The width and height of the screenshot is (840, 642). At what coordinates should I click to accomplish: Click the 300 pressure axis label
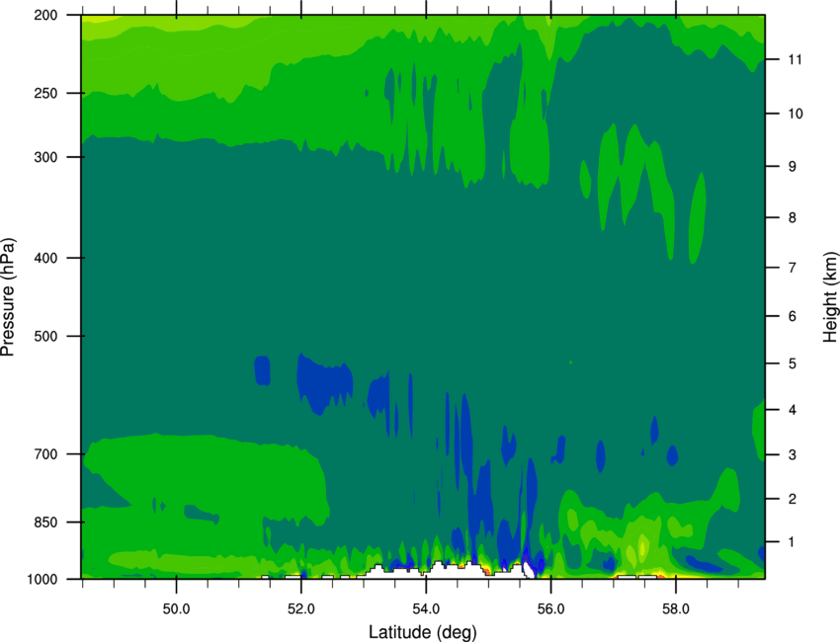click(x=45, y=157)
